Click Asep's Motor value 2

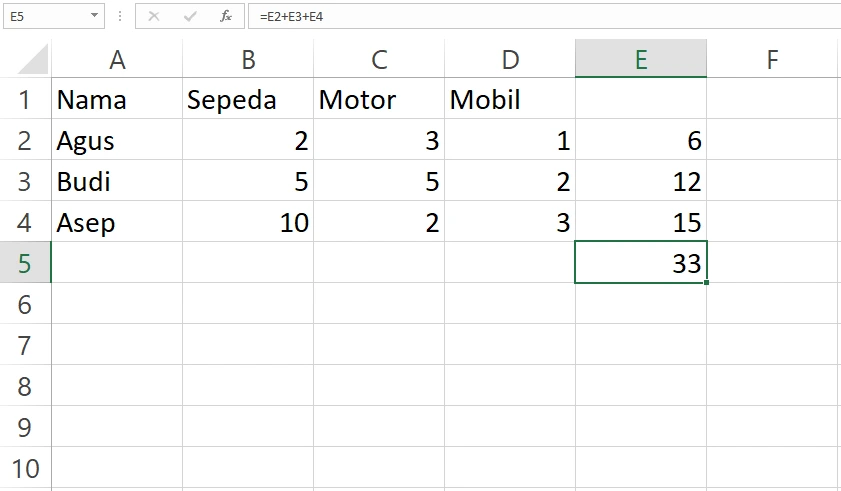[379, 222]
